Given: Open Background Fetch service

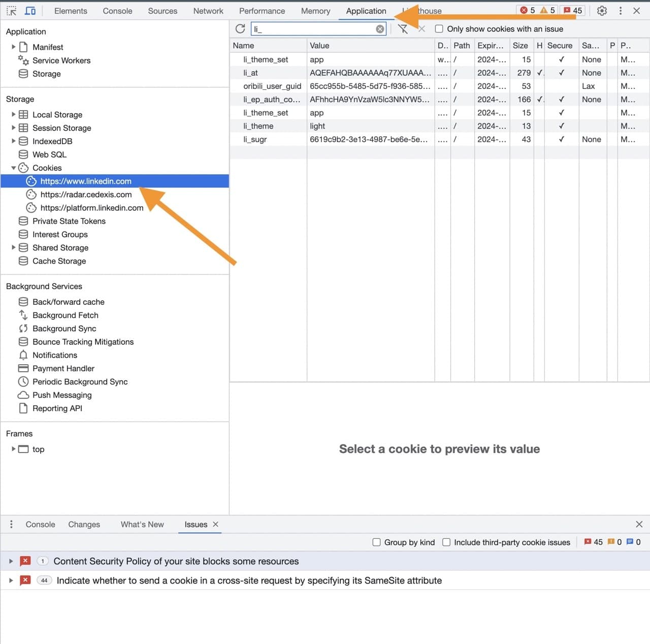Looking at the screenshot, I should pyautogui.click(x=65, y=315).
